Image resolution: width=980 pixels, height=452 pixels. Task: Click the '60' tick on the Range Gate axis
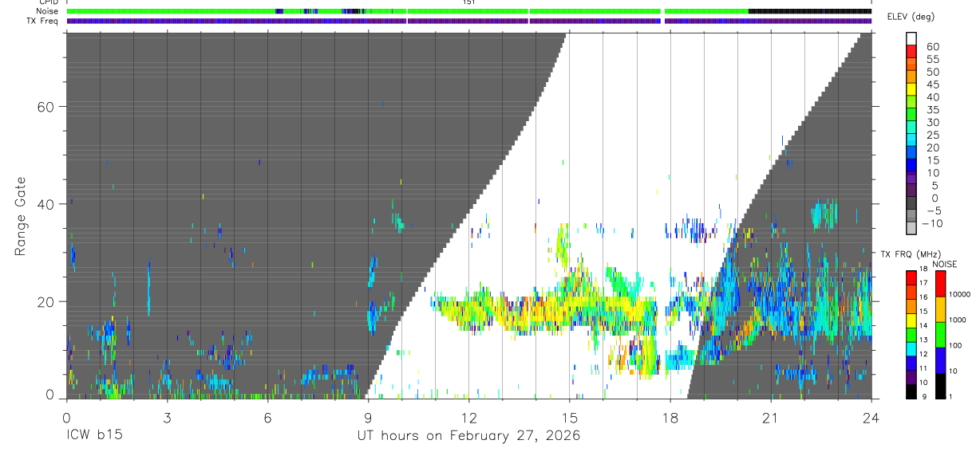48,107
